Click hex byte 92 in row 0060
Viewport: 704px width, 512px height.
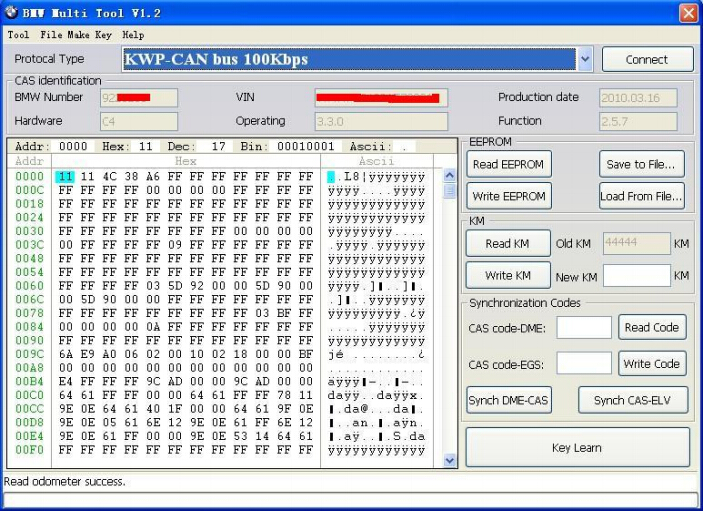pyautogui.click(x=197, y=286)
